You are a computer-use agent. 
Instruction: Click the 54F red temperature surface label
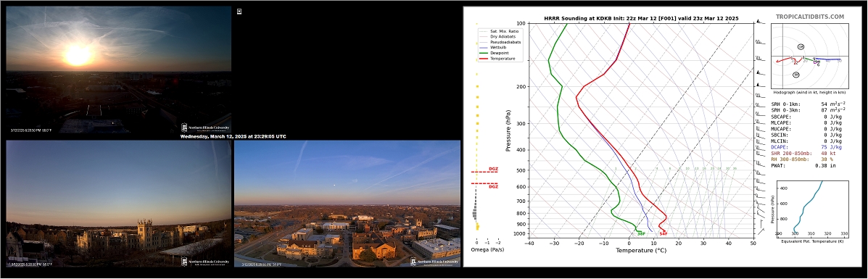664,234
